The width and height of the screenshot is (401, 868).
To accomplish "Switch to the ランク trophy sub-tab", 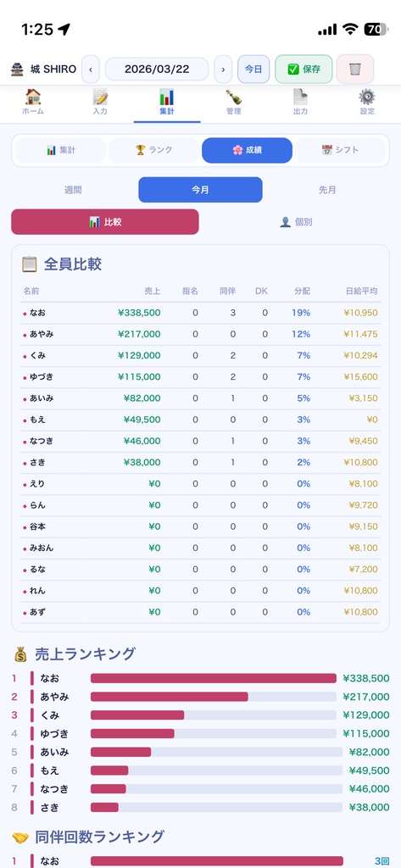I will pos(154,150).
